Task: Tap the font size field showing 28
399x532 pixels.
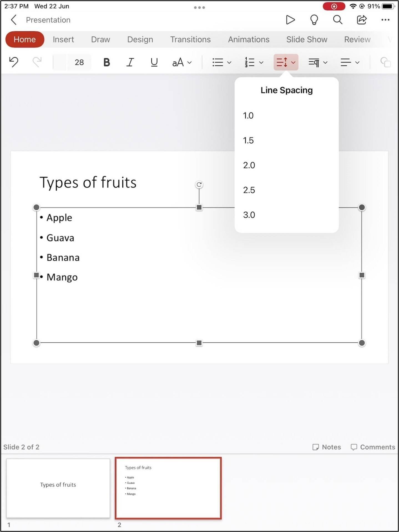Action: [79, 62]
